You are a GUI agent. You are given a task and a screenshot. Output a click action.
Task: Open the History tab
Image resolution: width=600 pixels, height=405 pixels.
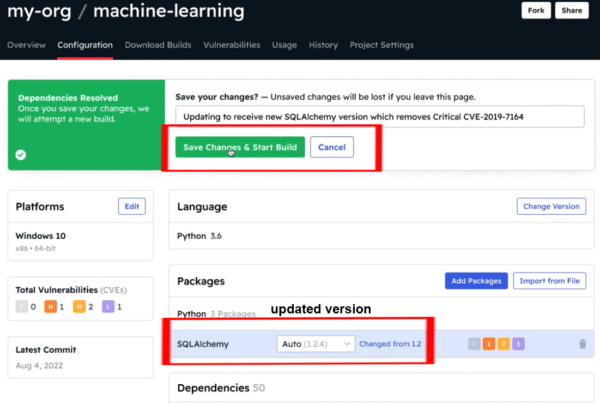tap(323, 45)
